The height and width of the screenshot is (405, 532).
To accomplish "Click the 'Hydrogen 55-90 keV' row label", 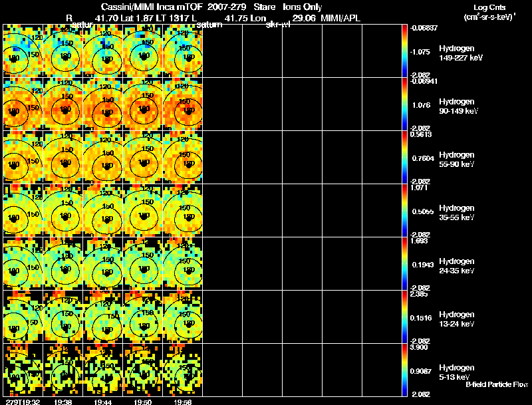I will [x=457, y=160].
